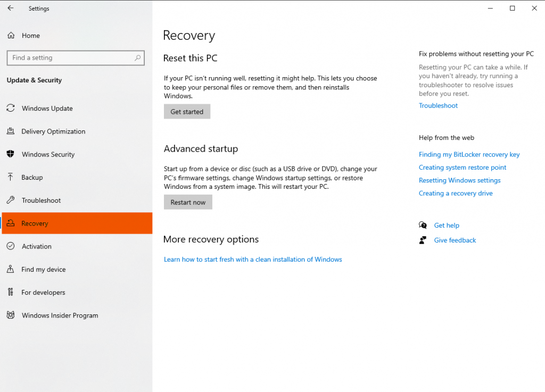The height and width of the screenshot is (392, 545).
Task: Click the search magnifier icon
Action: [138, 57]
